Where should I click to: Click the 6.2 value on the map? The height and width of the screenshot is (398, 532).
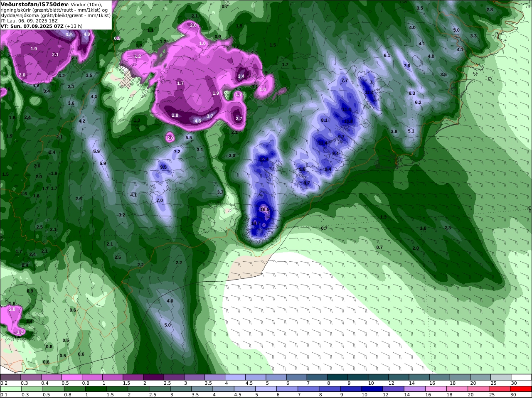click(418, 102)
